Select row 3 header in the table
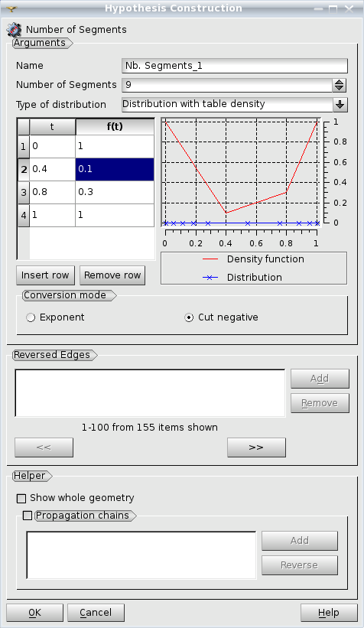 (x=24, y=192)
